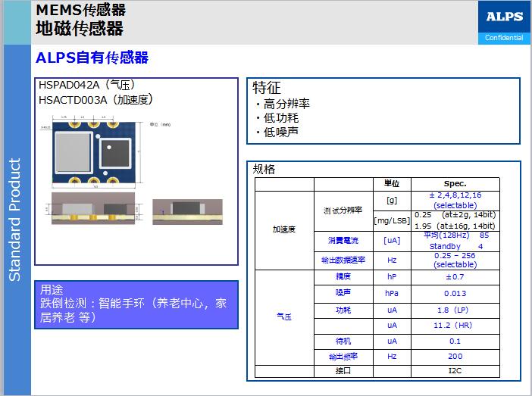Image resolution: width=532 pixels, height=396 pixels.
Task: Select the 气压 row group cell
Action: click(x=284, y=316)
